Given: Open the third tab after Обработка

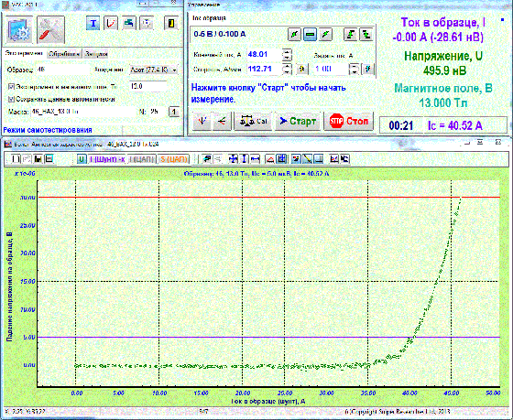Looking at the screenshot, I should [96, 54].
